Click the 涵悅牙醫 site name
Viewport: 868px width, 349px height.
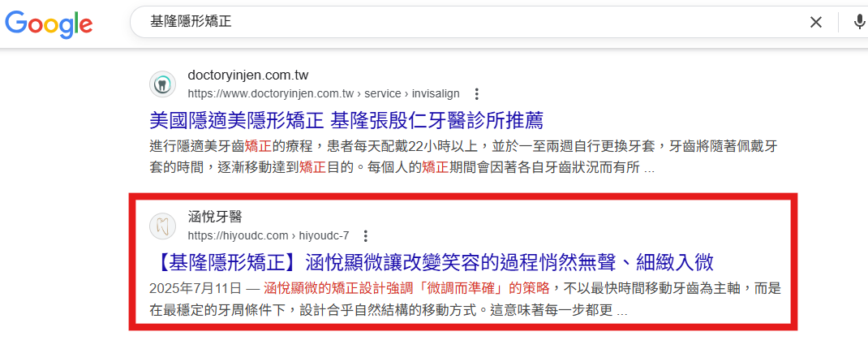click(215, 218)
